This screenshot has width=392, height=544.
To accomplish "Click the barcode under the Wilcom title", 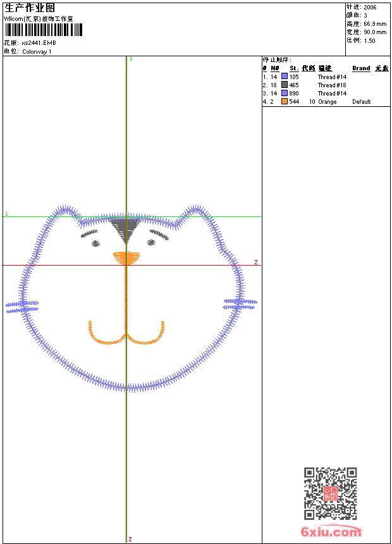I will [x=43, y=30].
